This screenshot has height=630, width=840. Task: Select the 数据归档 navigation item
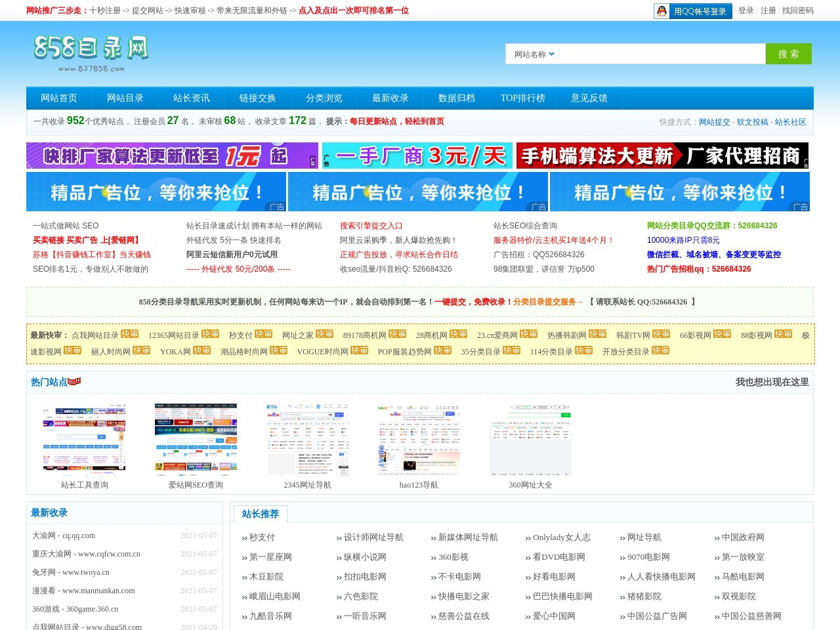pos(456,98)
